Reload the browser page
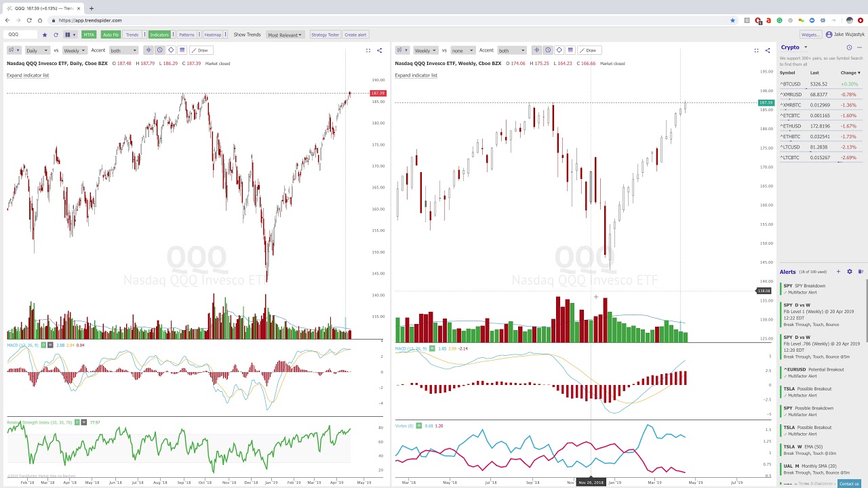868x488 pixels. pos(29,20)
